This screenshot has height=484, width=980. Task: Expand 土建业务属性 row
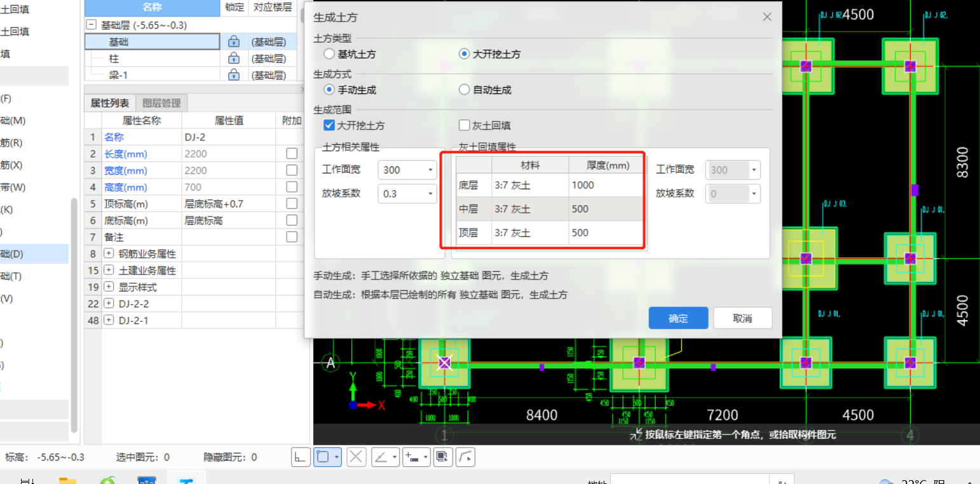click(109, 270)
